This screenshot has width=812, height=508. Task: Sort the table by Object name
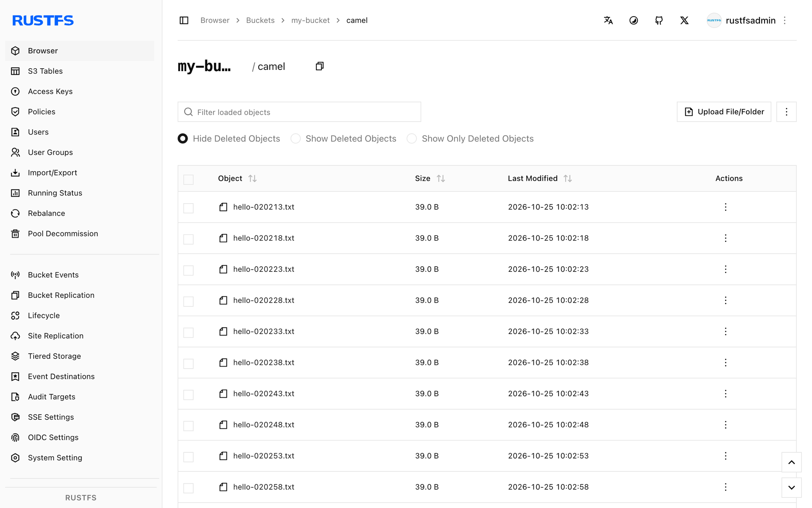253,178
